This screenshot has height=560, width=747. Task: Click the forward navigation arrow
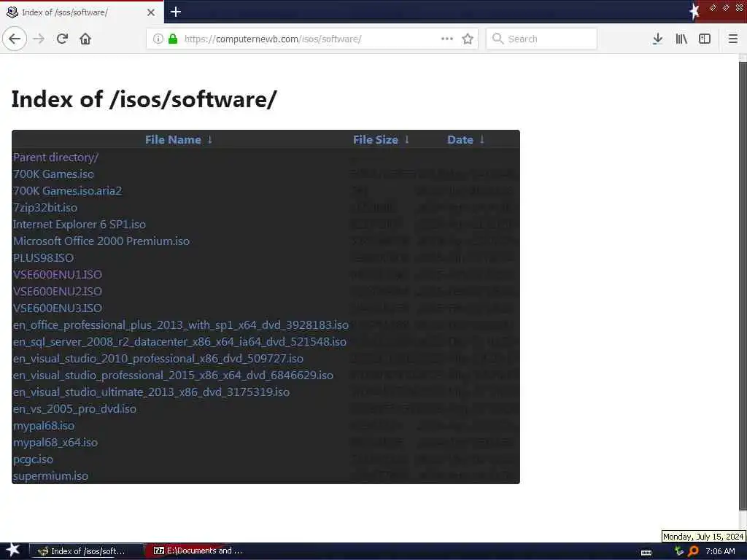[x=39, y=39]
